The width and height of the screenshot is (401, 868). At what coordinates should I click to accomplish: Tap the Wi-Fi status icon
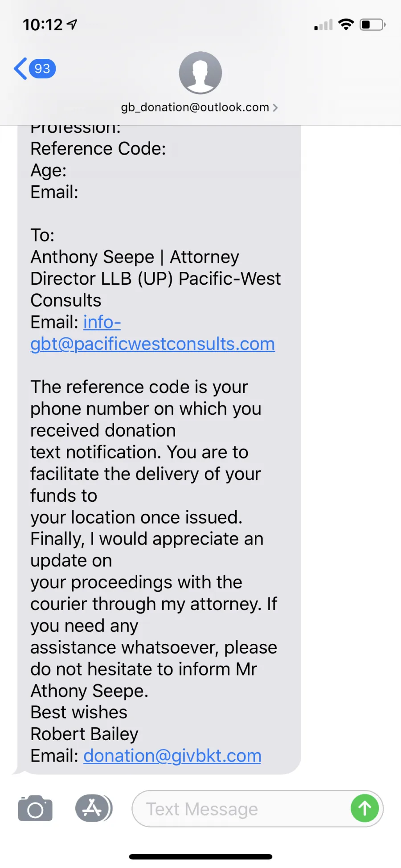click(346, 25)
